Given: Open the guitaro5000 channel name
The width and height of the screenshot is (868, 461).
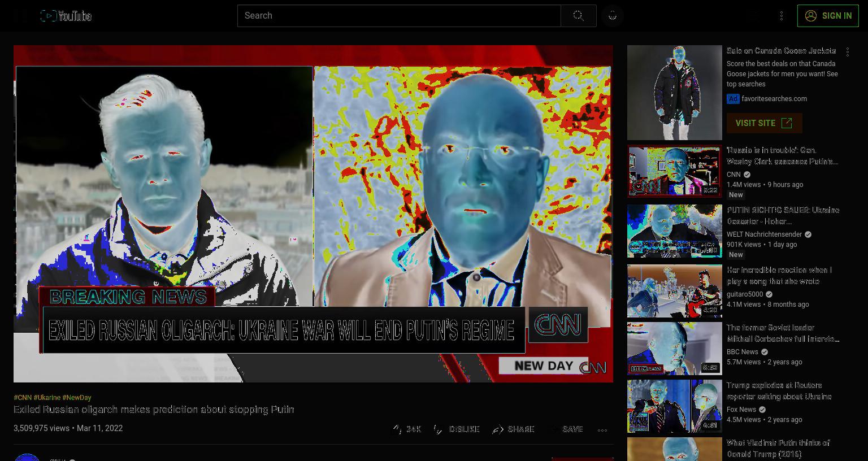Looking at the screenshot, I should coord(745,294).
